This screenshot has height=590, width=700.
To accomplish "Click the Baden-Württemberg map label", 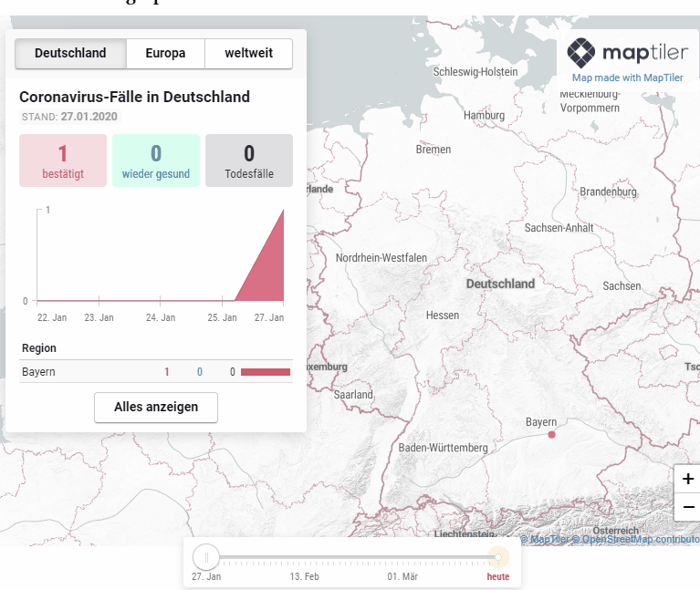I will click(x=444, y=448).
